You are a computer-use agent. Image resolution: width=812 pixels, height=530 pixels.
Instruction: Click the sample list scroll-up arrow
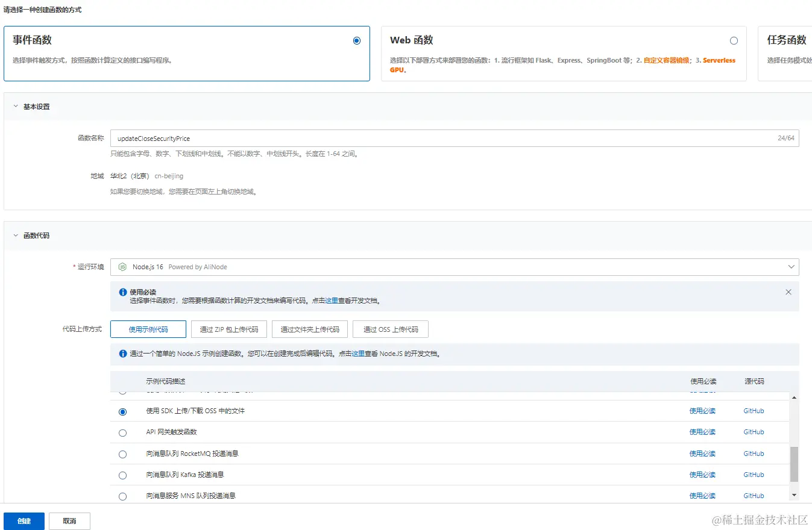click(794, 397)
